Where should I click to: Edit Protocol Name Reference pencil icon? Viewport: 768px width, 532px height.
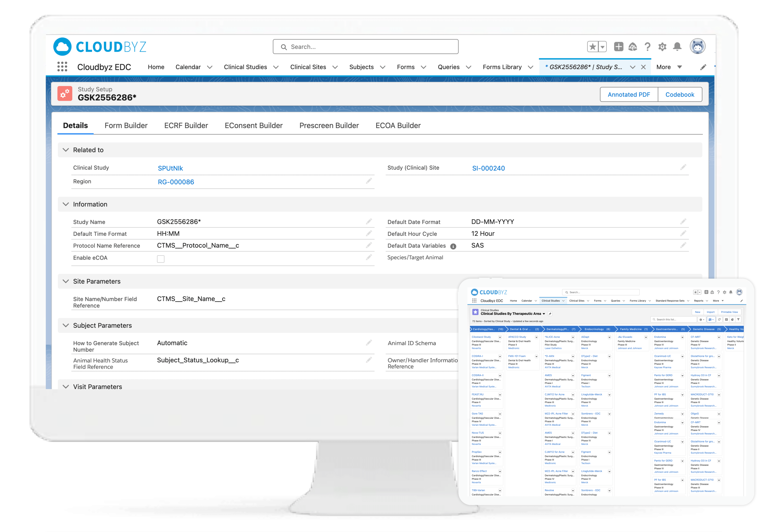pos(369,245)
